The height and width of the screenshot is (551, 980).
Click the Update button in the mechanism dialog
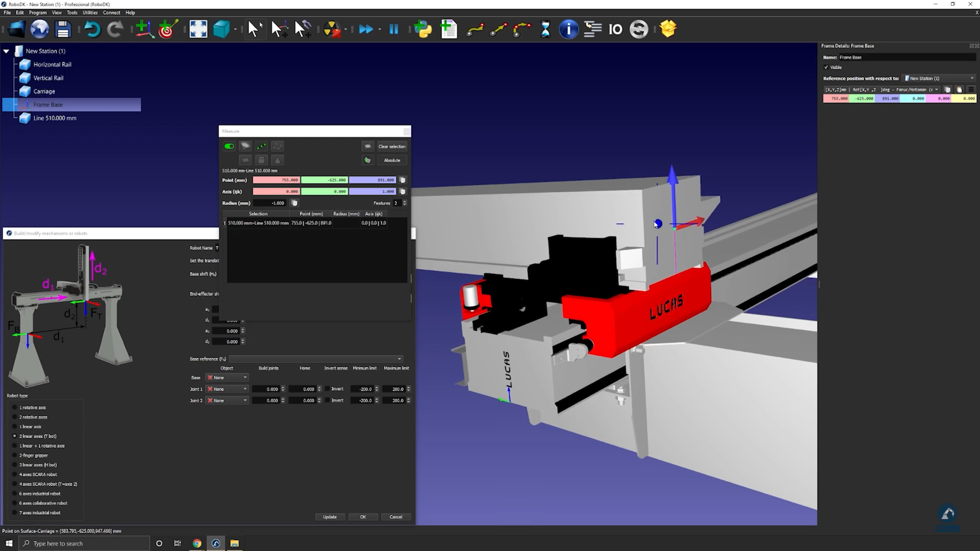coord(330,517)
